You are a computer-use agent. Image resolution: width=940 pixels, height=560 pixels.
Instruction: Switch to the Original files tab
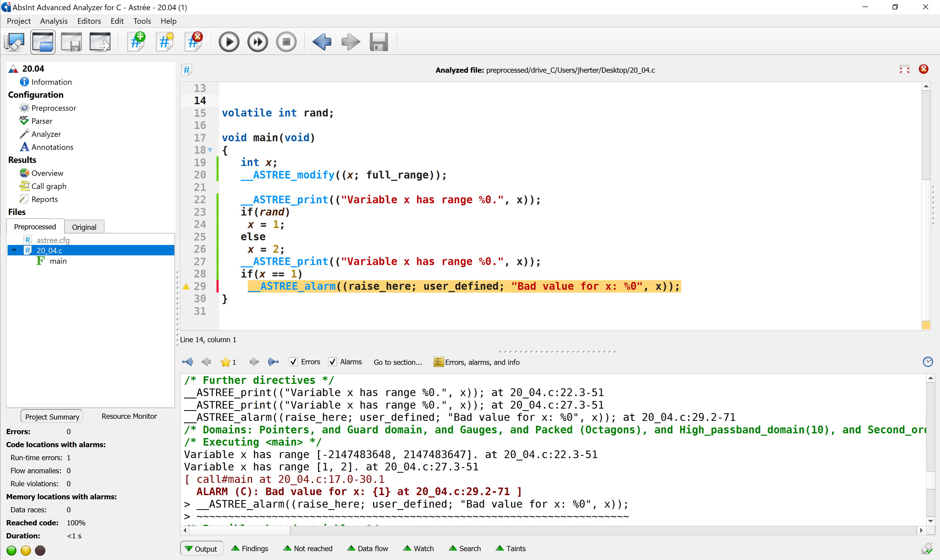point(84,227)
